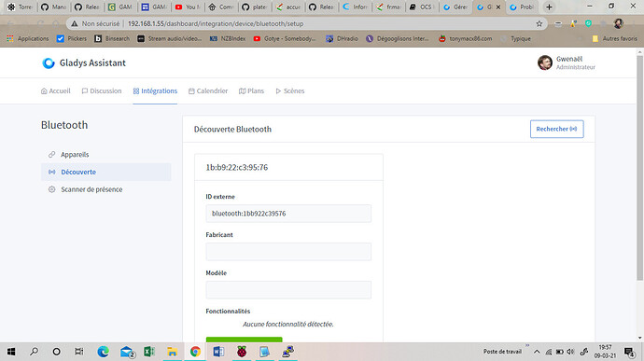Image resolution: width=644 pixels, height=361 pixels.
Task: Click the page vertical scrollbar
Action: click(x=639, y=169)
